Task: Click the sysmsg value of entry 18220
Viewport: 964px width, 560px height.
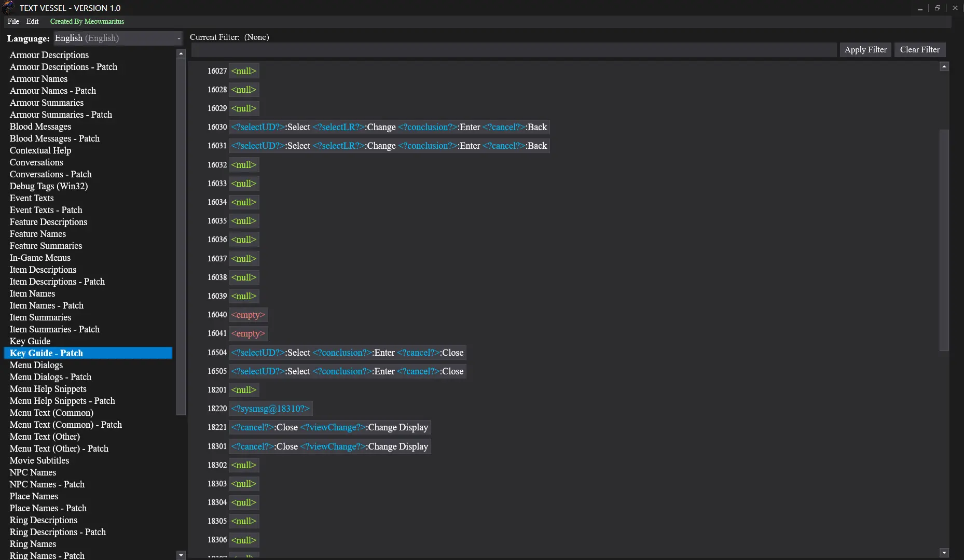Action: coord(271,409)
